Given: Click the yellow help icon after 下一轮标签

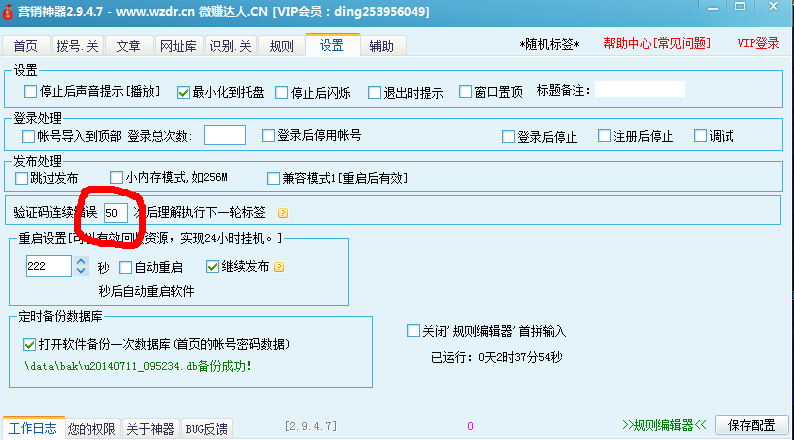Looking at the screenshot, I should [282, 213].
